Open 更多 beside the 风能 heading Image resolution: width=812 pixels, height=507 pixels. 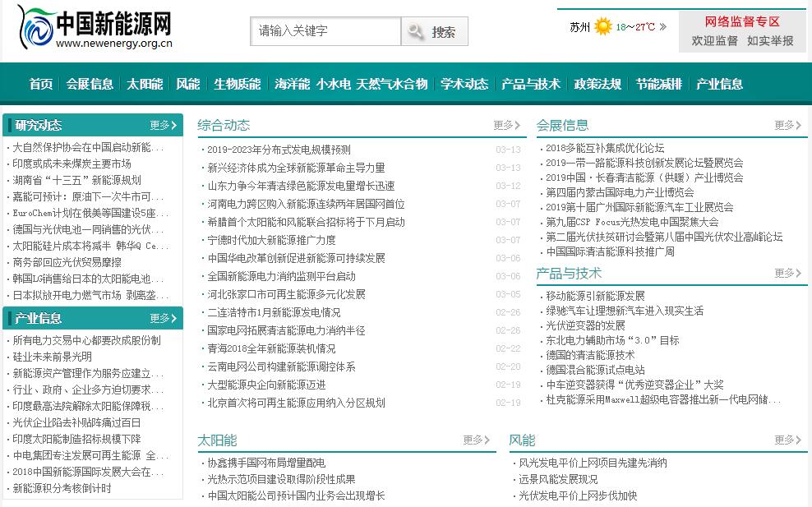[x=788, y=440]
